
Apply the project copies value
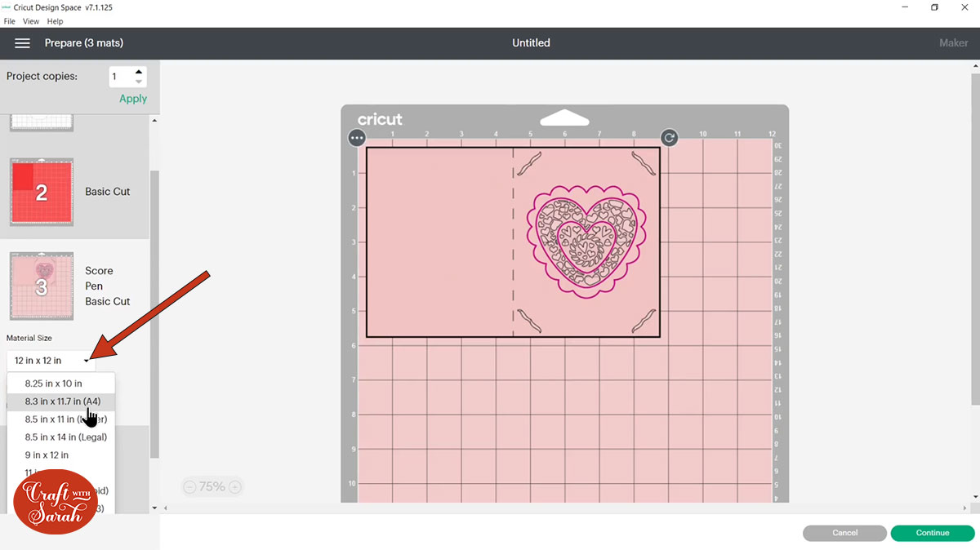pyautogui.click(x=133, y=99)
